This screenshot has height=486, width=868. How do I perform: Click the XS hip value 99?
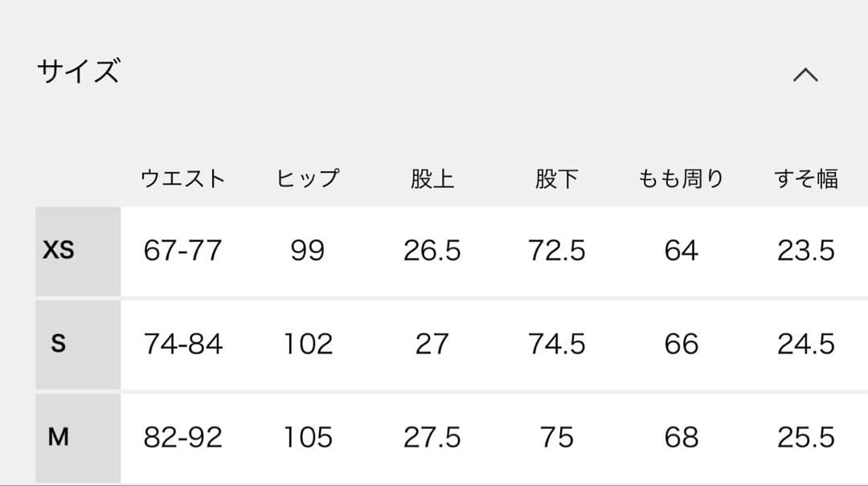tap(308, 251)
